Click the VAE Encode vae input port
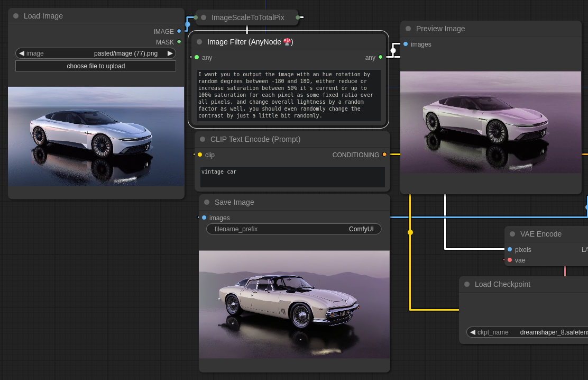 510,260
